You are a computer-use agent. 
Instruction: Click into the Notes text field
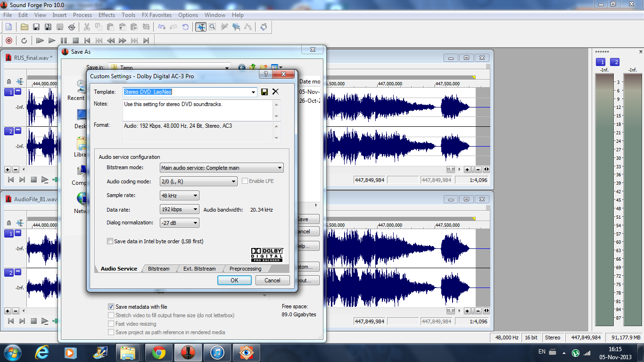coord(198,110)
